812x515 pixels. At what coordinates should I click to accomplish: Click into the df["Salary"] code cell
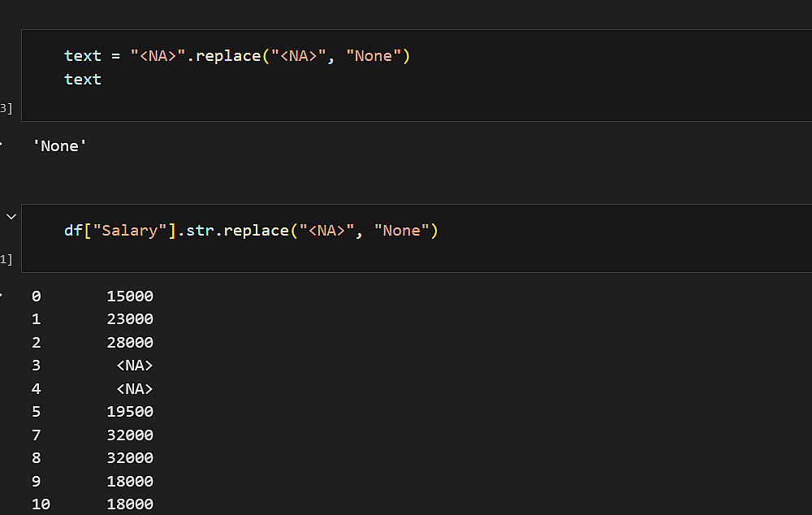click(x=251, y=231)
